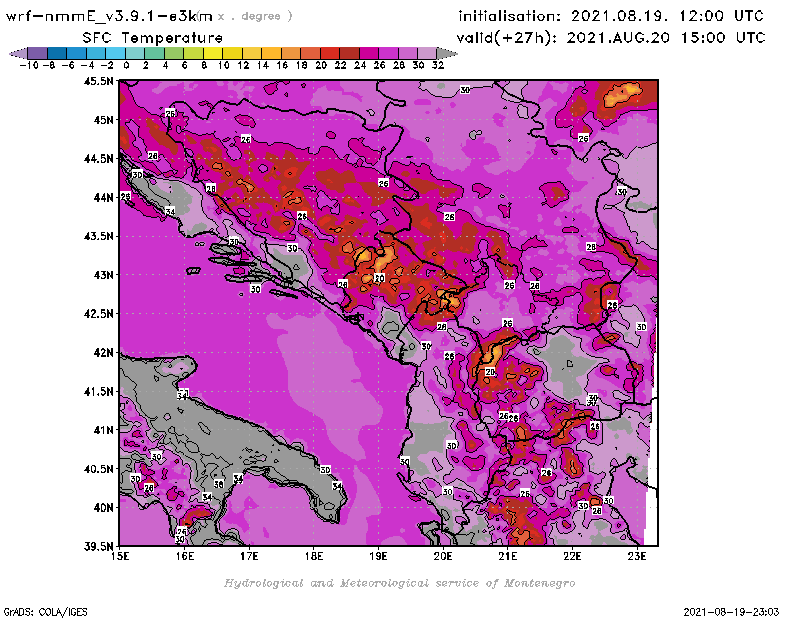This screenshot has height=618, width=800.
Task: Click the 'x . degree )' text after model title
Action: 255,16
